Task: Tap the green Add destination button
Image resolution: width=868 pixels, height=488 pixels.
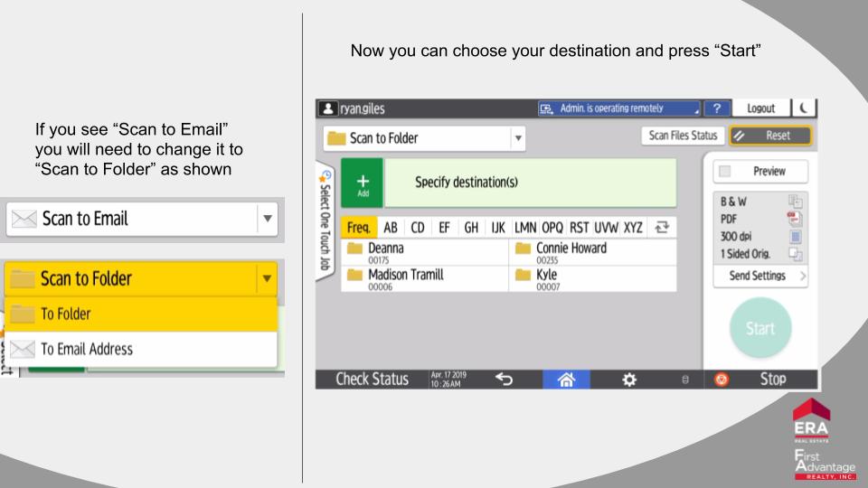Action: point(362,183)
